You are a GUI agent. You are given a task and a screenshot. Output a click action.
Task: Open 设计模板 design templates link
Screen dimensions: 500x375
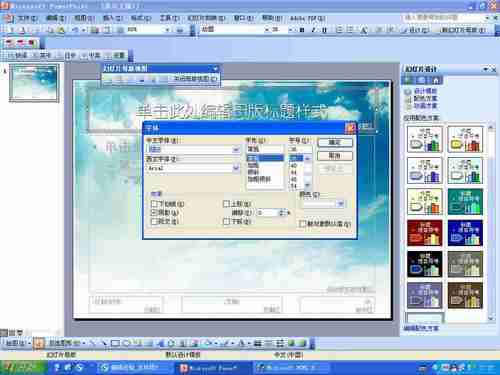[425, 91]
